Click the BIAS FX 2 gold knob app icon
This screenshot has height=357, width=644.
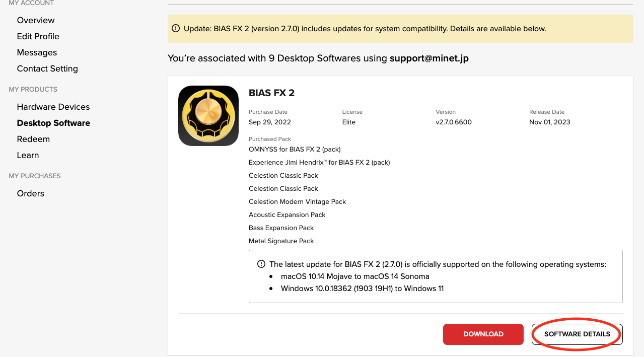[x=208, y=116]
